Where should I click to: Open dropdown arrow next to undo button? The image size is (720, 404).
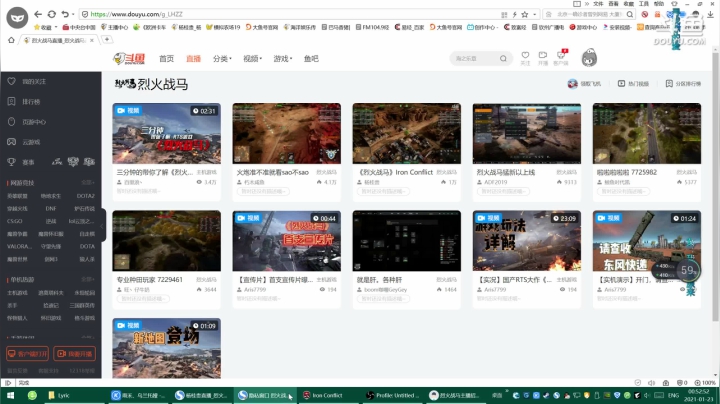(x=73, y=14)
